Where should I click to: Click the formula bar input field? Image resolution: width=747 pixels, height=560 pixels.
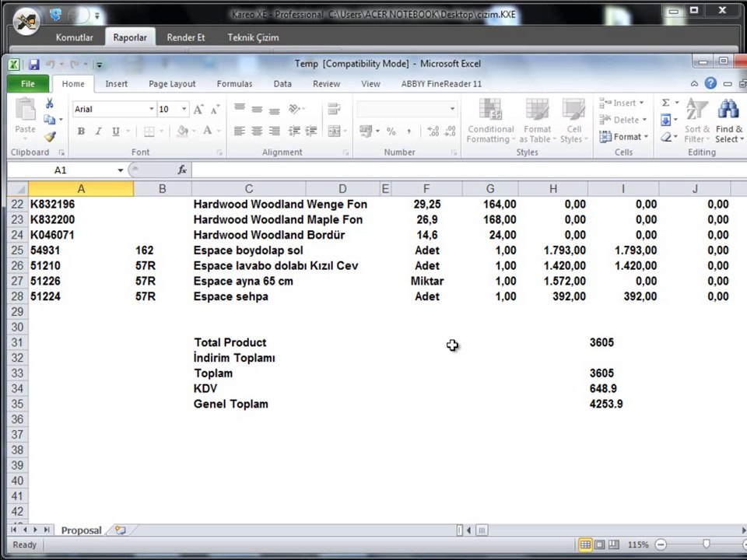pyautogui.click(x=469, y=170)
